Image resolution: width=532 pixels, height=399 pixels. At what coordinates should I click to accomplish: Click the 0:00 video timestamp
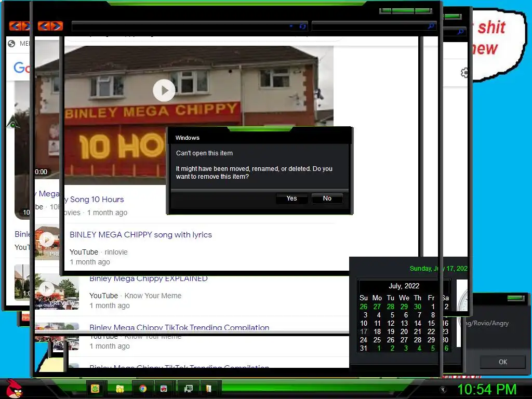click(41, 171)
